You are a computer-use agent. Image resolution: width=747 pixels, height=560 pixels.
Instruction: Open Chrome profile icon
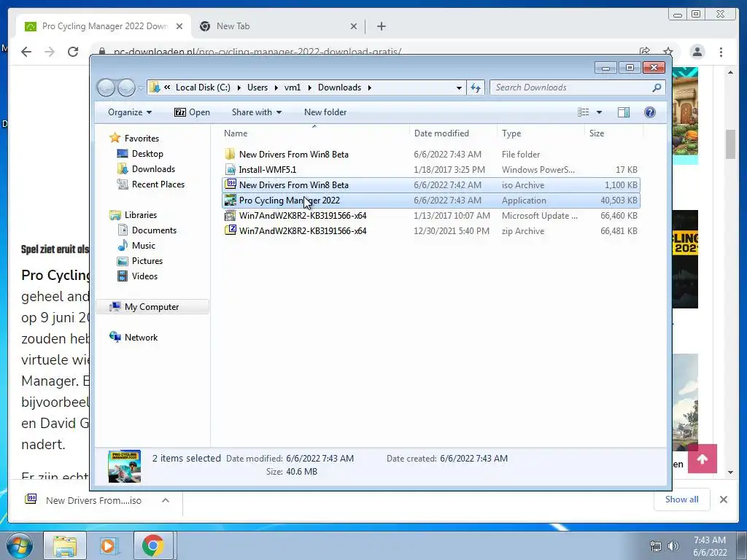[x=697, y=52]
